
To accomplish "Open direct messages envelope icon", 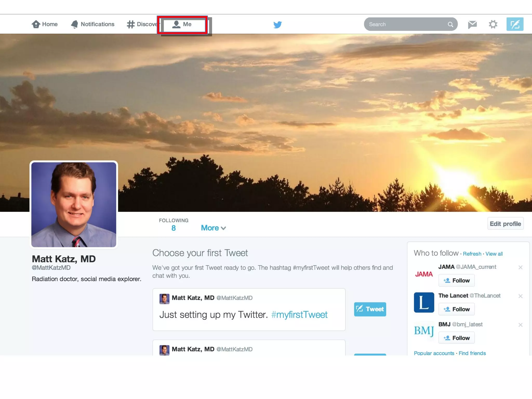I will pyautogui.click(x=472, y=24).
